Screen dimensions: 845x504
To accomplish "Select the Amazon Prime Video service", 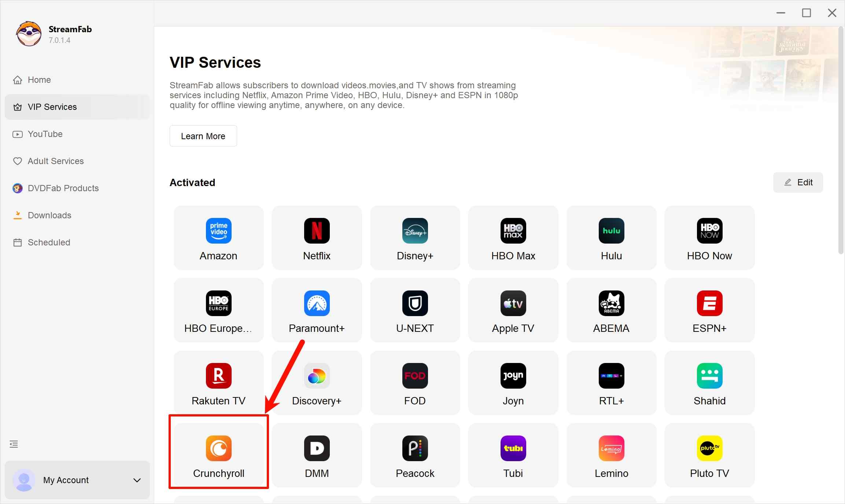I will [218, 238].
